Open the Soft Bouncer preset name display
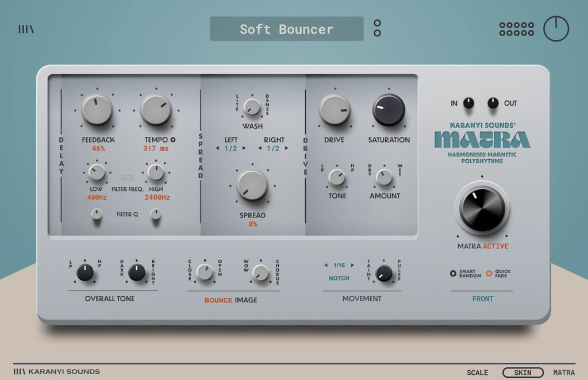This screenshot has height=380, width=588. 286,29
